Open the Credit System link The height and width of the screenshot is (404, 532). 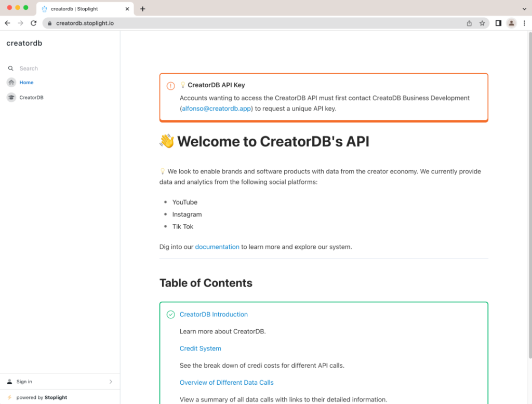point(200,348)
